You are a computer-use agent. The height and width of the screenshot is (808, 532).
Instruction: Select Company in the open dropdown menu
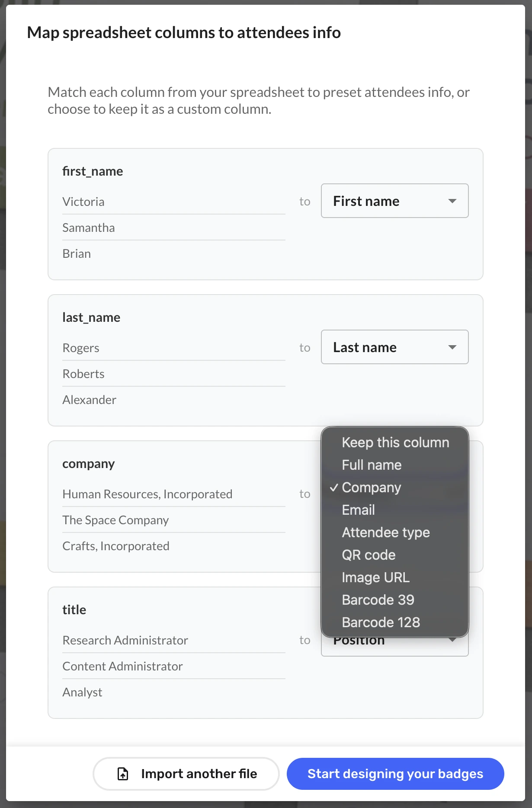coord(371,487)
